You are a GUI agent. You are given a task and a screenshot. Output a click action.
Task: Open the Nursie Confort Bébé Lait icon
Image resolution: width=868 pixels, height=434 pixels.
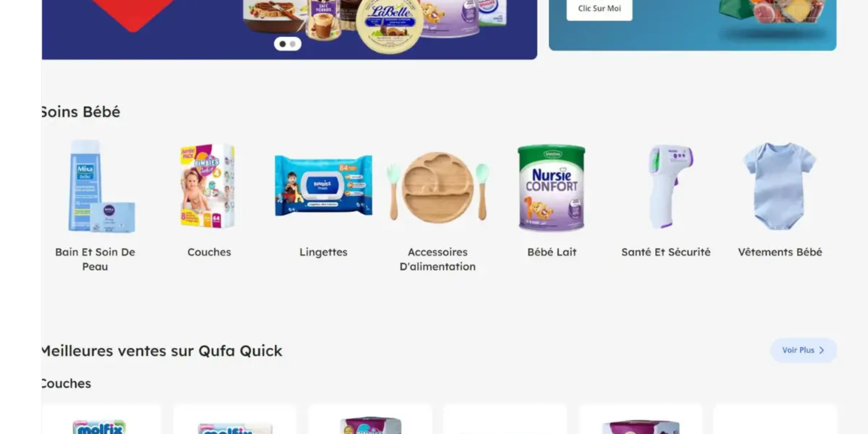(x=552, y=188)
